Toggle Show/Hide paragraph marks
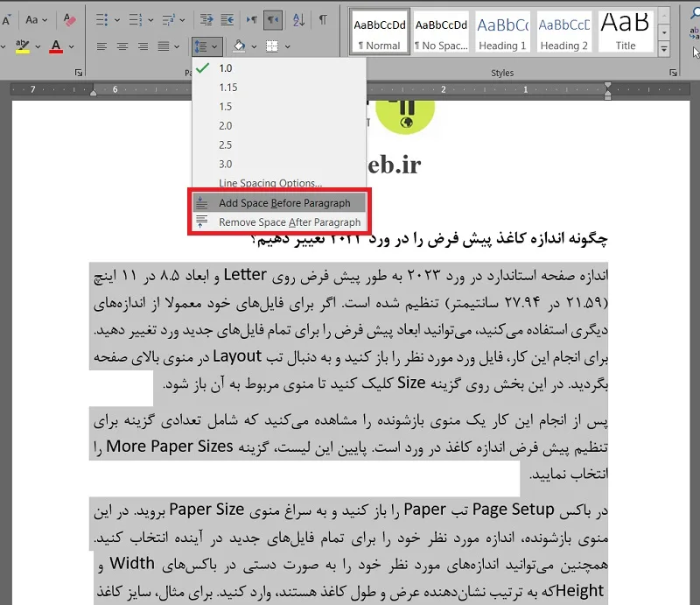Viewport: 700px width, 605px height. pyautogui.click(x=323, y=19)
